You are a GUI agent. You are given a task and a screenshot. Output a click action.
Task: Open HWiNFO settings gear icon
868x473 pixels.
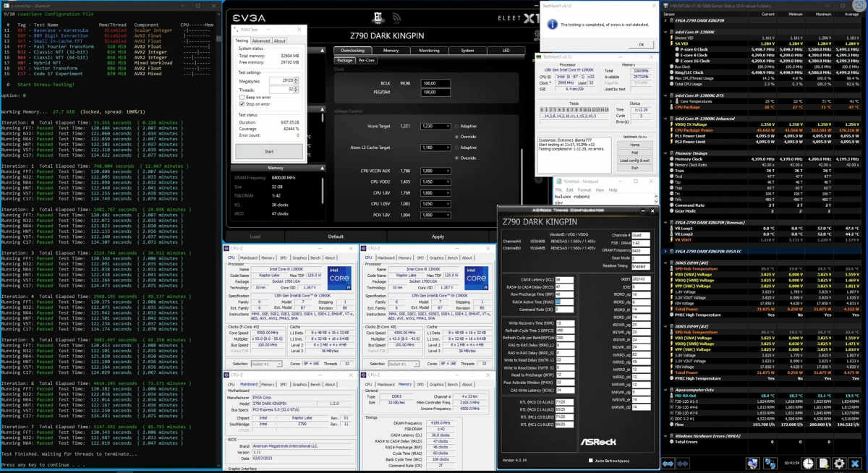[839, 464]
